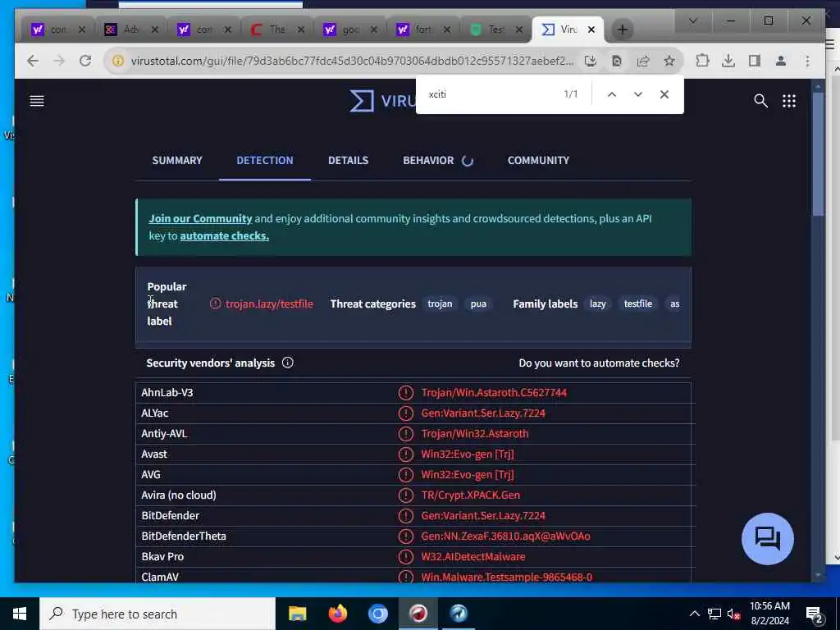Close the active VirusTotal browser tab
Image resolution: width=840 pixels, height=630 pixels.
tap(591, 30)
